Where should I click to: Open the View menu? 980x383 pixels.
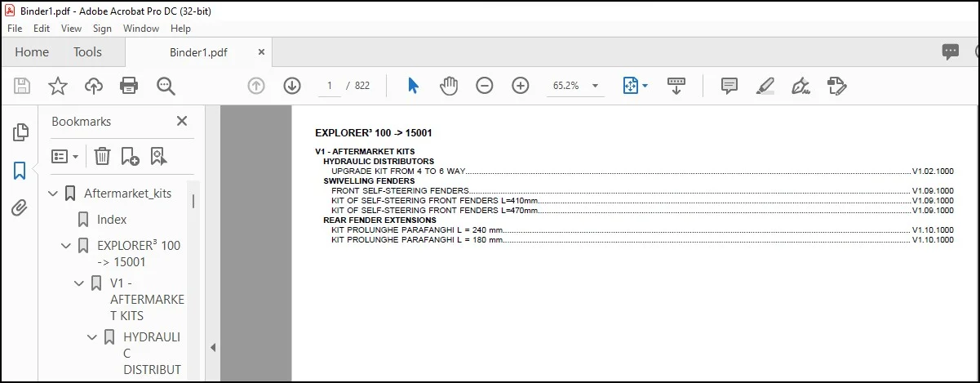[x=72, y=28]
